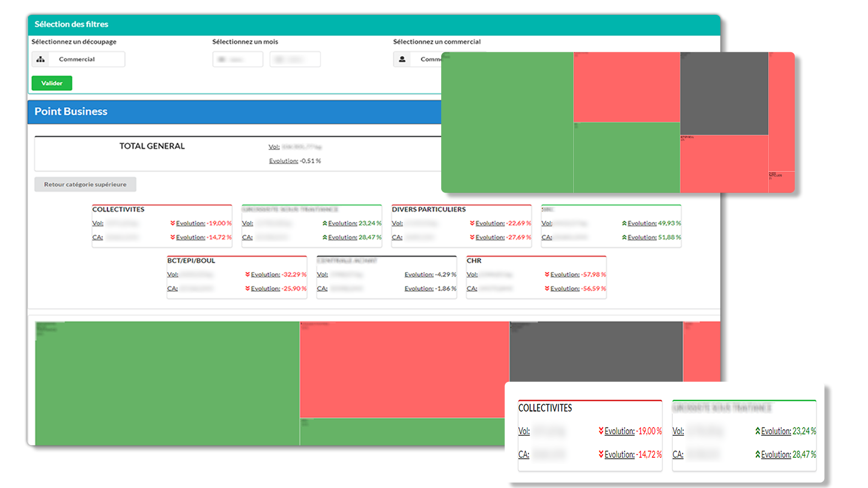Select large red tile in bottom treemap
The width and height of the screenshot is (868, 488).
(404, 369)
